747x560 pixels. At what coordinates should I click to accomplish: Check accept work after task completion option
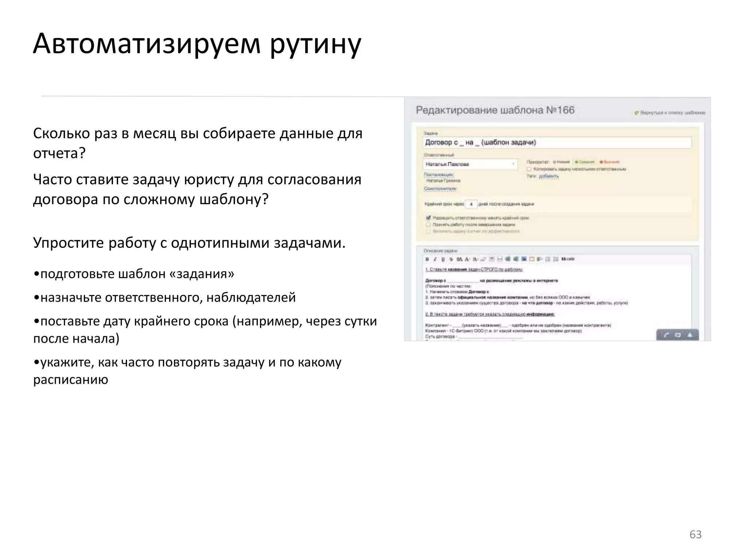[x=429, y=225]
